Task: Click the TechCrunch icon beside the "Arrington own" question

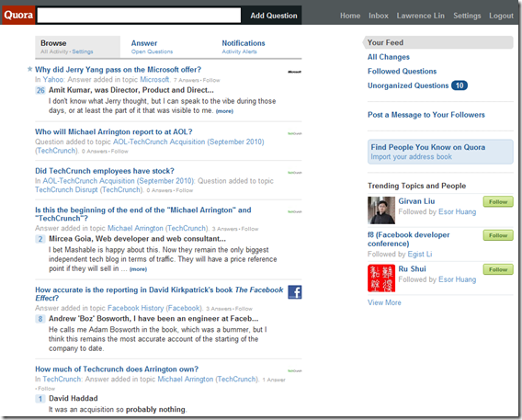Action: 295,370
